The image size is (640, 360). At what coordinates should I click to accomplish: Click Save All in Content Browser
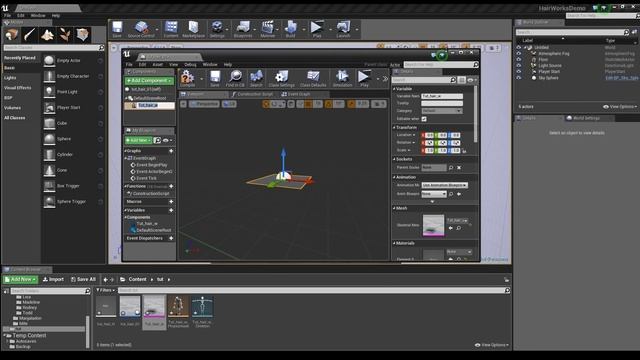(83, 280)
